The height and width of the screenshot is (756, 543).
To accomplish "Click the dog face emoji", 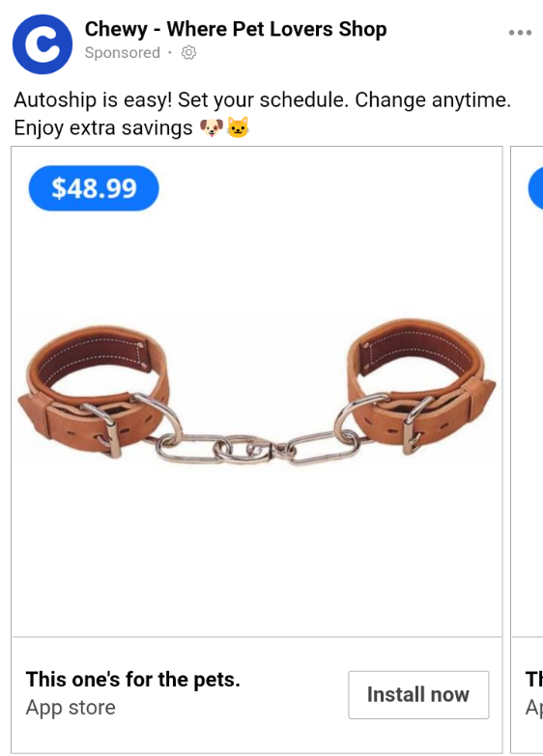I will click(212, 127).
